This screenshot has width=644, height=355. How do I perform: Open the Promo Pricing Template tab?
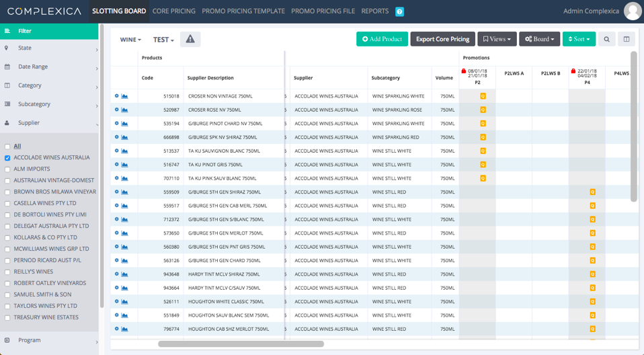(x=243, y=11)
